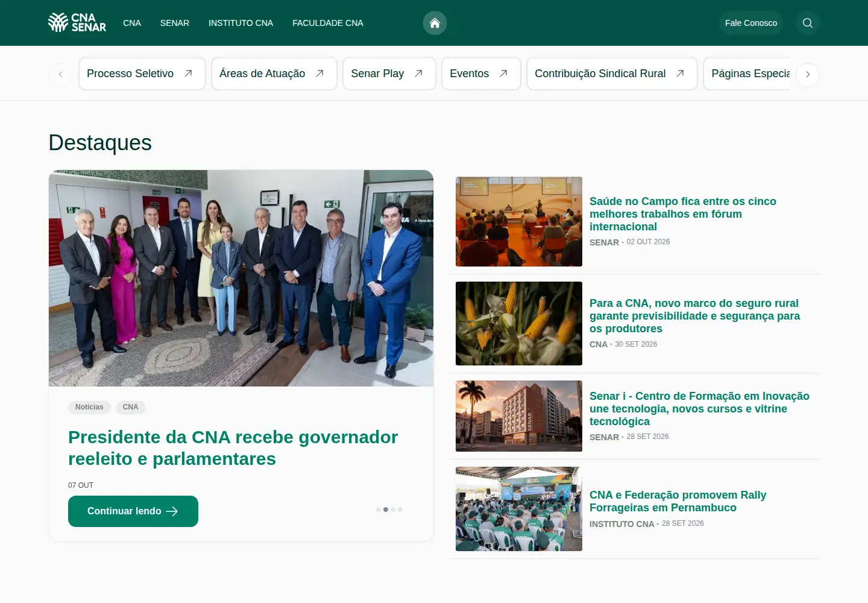Click the arrow inside Continuar lendo
Image resolution: width=868 pixels, height=603 pixels.
pyautogui.click(x=172, y=511)
